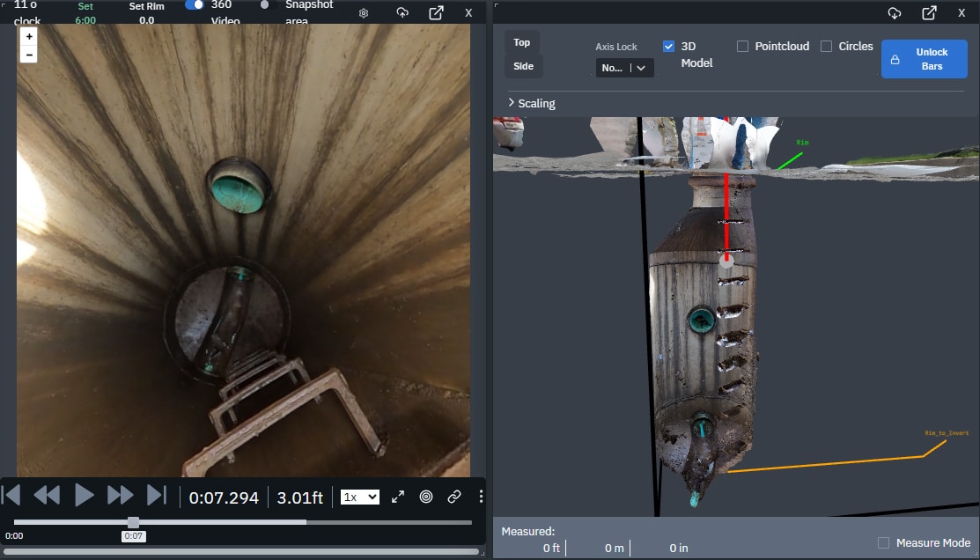Click the concentric circles target icon
Image resolution: width=980 pixels, height=560 pixels.
426,497
